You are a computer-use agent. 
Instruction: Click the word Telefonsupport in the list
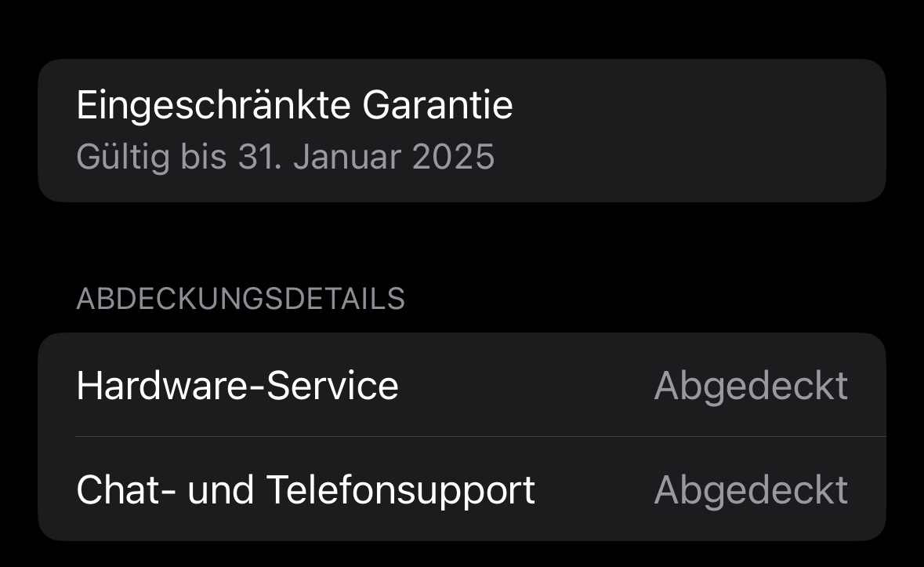[x=400, y=489]
